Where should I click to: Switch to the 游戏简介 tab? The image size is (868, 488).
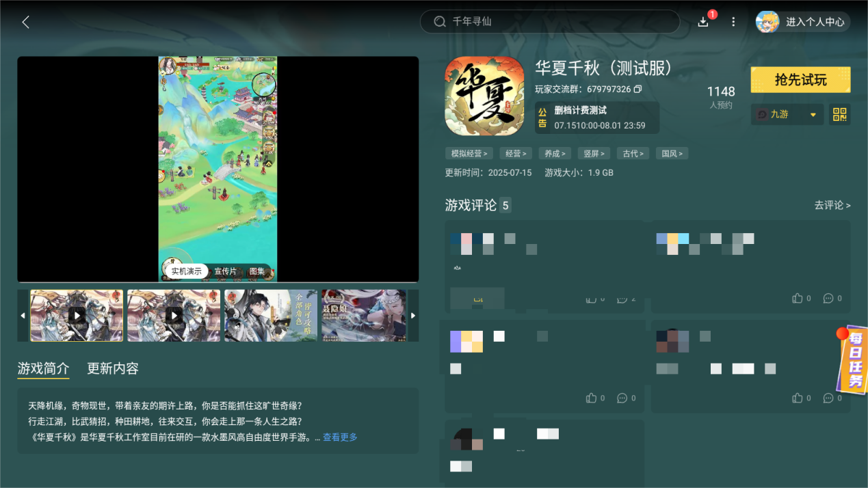point(43,368)
